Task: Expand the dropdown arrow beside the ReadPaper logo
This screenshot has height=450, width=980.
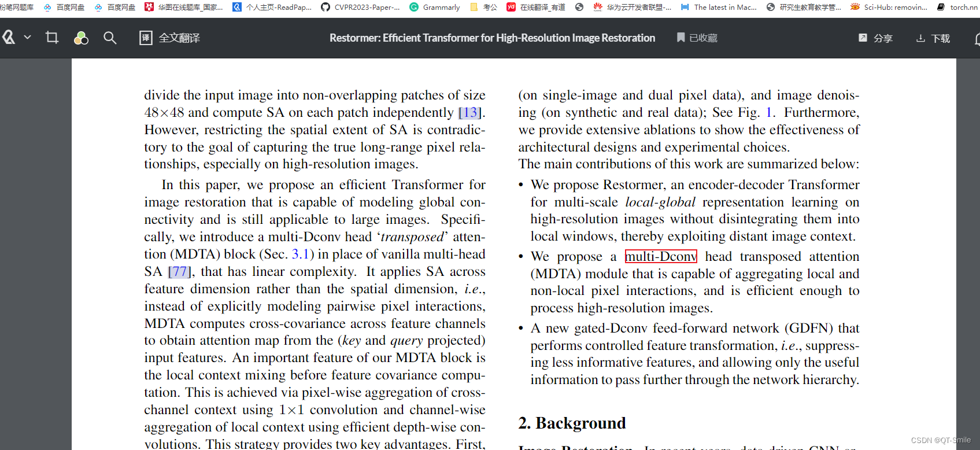Action: [x=27, y=37]
